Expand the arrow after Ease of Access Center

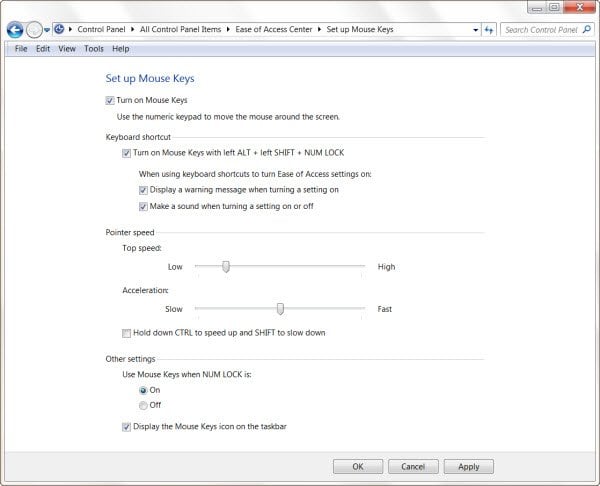(319, 29)
